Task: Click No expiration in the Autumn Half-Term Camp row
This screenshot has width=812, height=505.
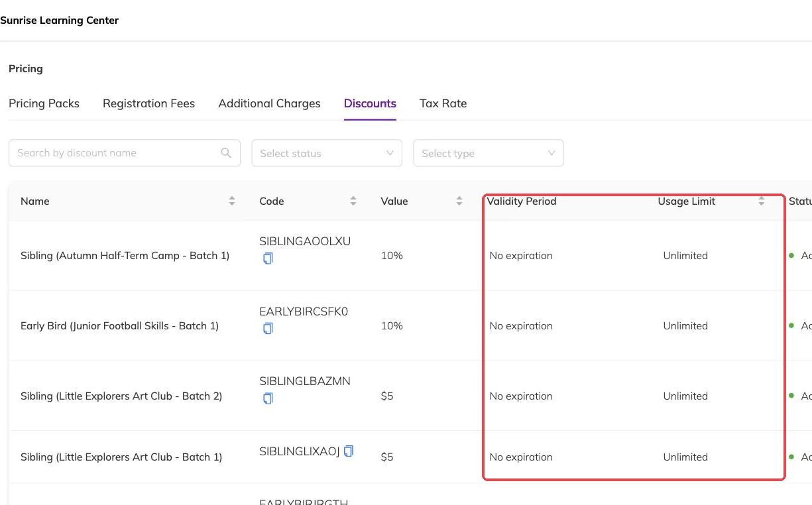Action: [521, 256]
